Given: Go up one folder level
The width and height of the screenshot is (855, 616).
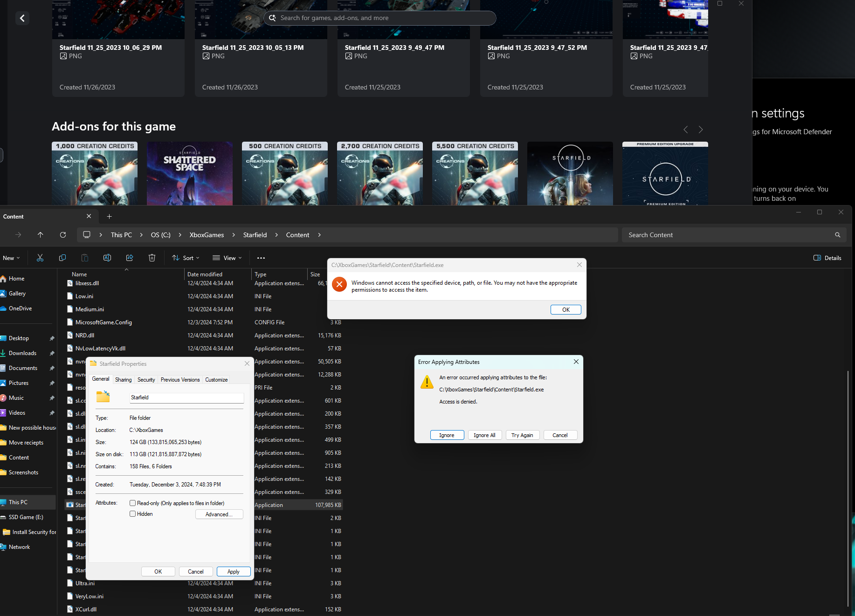Looking at the screenshot, I should click(x=41, y=235).
